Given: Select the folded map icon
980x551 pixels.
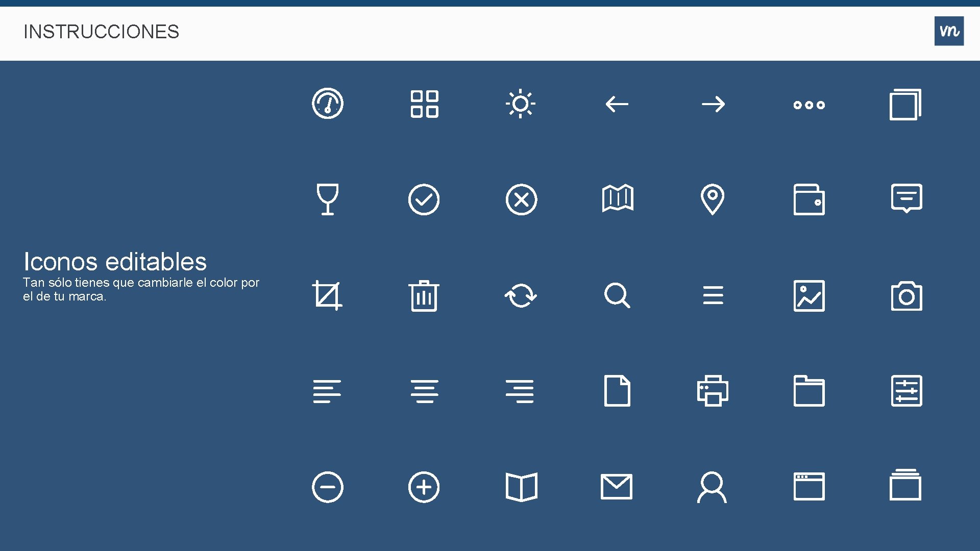Looking at the screenshot, I should click(618, 198).
